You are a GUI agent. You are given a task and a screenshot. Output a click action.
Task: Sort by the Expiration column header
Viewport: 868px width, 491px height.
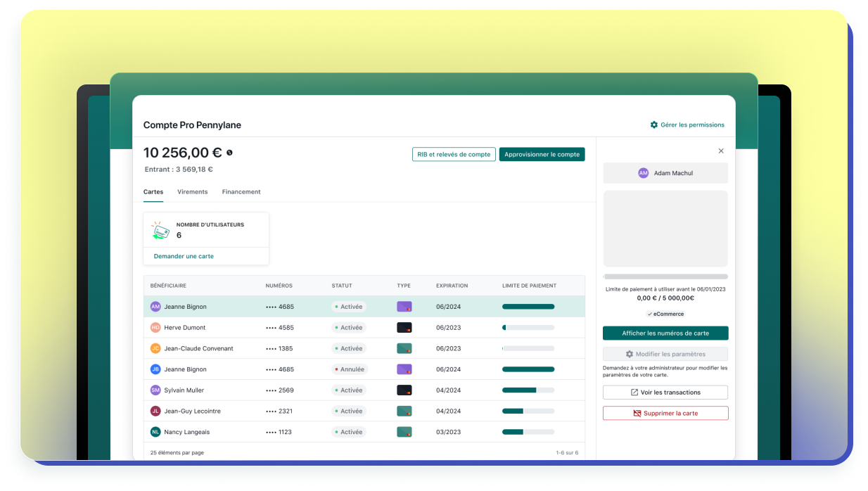click(452, 286)
